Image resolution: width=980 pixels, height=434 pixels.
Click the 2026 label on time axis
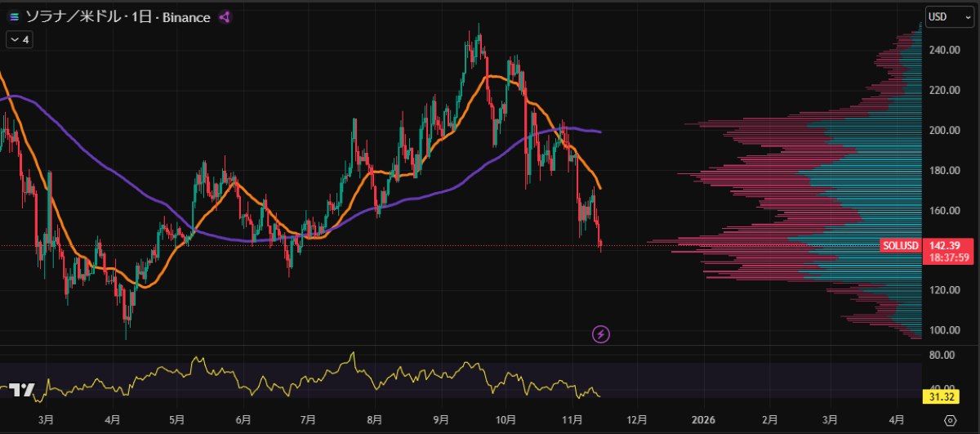click(x=703, y=420)
